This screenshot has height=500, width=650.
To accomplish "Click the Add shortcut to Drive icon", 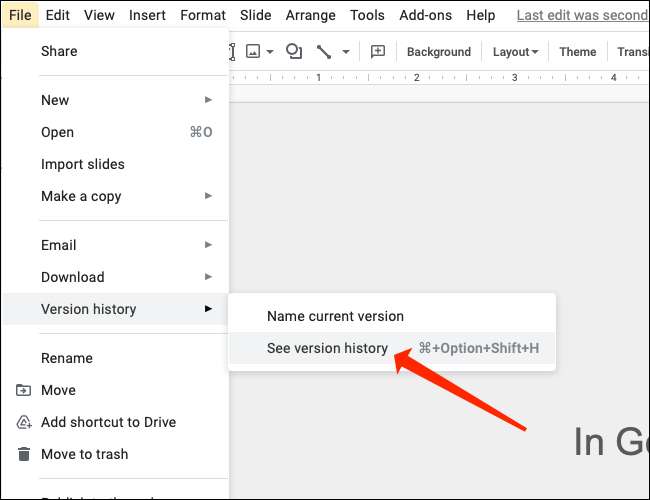I will (23, 422).
